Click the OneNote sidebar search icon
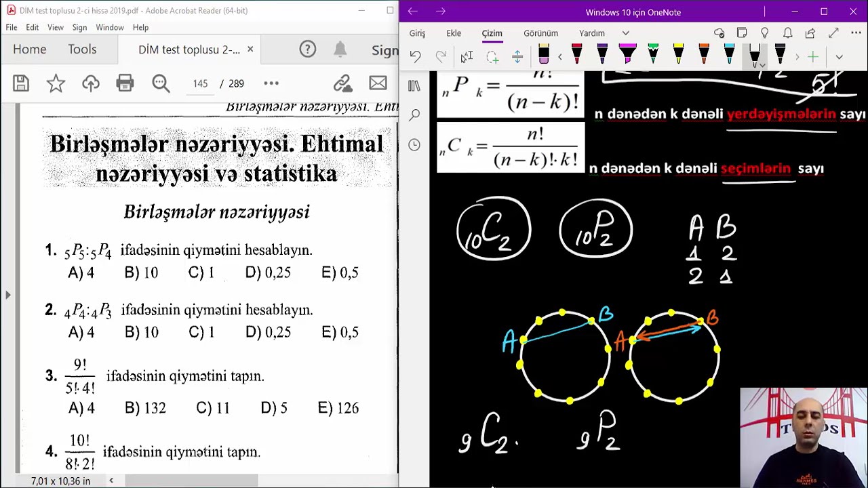The image size is (868, 488). 414,115
